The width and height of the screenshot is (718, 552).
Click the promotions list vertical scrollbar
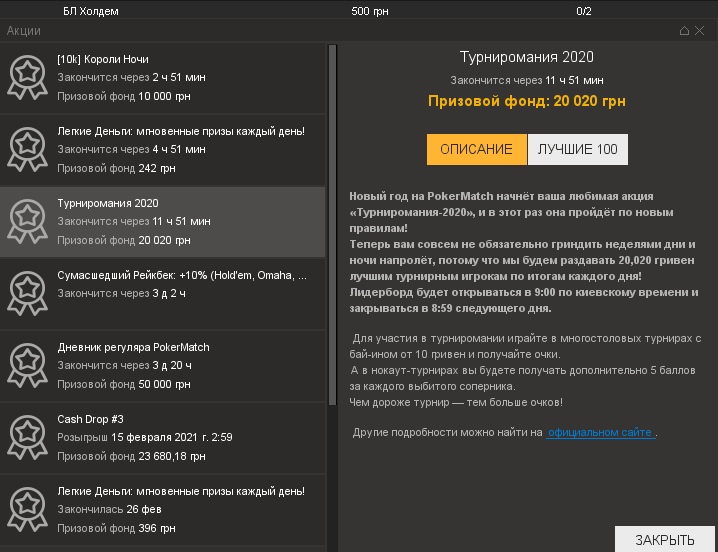(x=332, y=224)
